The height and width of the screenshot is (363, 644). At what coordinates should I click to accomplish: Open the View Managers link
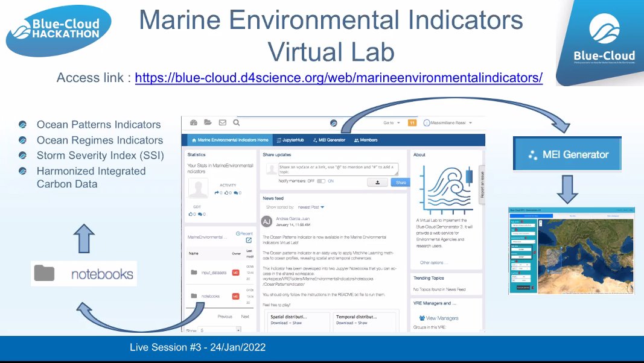pyautogui.click(x=439, y=318)
